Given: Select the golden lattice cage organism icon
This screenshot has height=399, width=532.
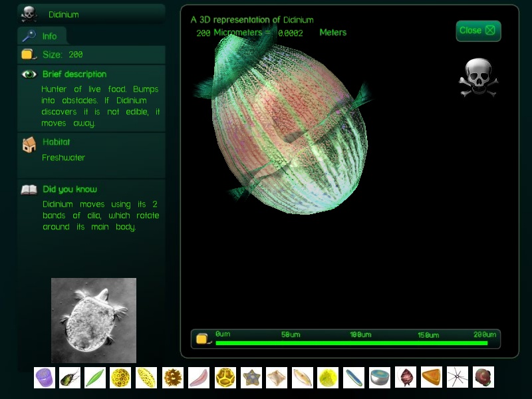Looking at the screenshot, I should 225,377.
